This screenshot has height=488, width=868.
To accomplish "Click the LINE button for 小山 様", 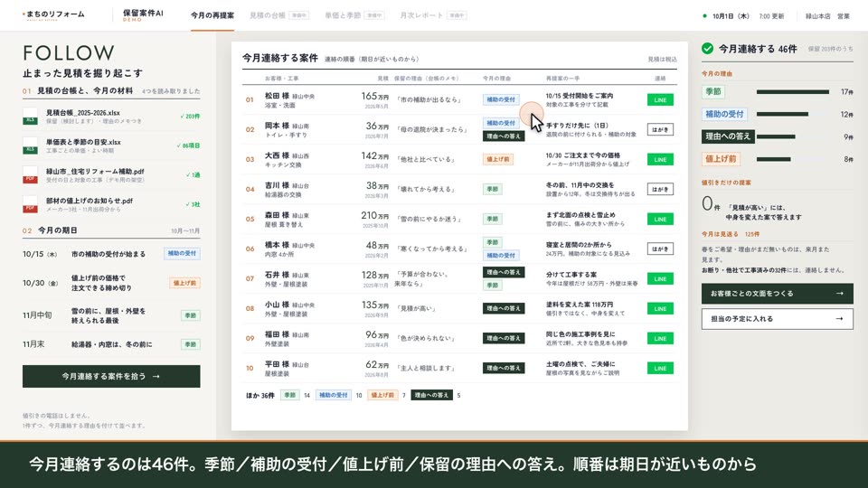I will pos(660,309).
